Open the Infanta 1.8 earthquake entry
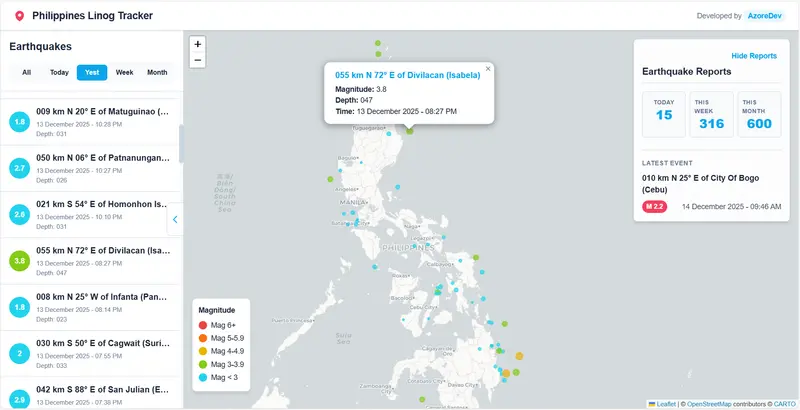 [90, 308]
